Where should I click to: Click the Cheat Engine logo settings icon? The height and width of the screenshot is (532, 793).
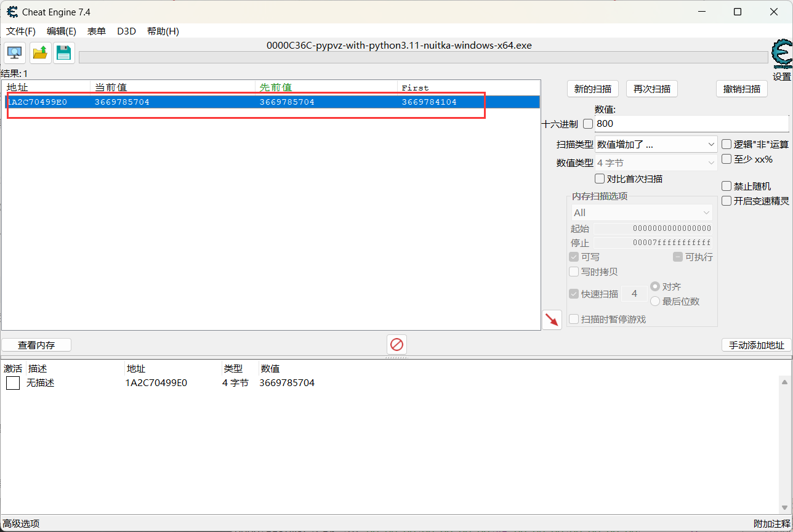[x=781, y=54]
